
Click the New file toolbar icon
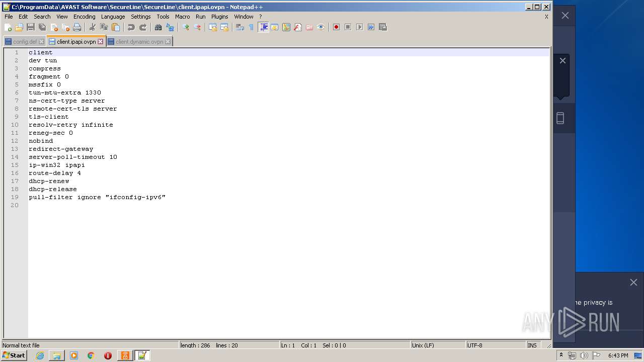pos(8,27)
